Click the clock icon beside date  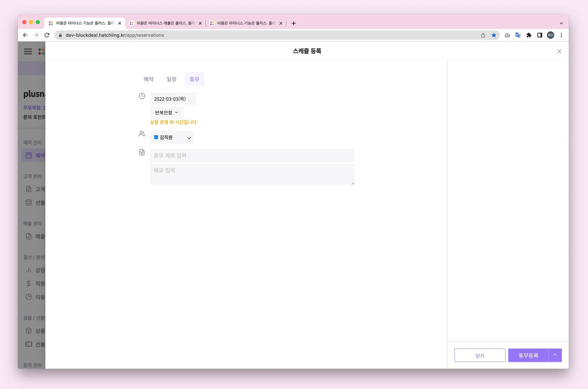[142, 96]
